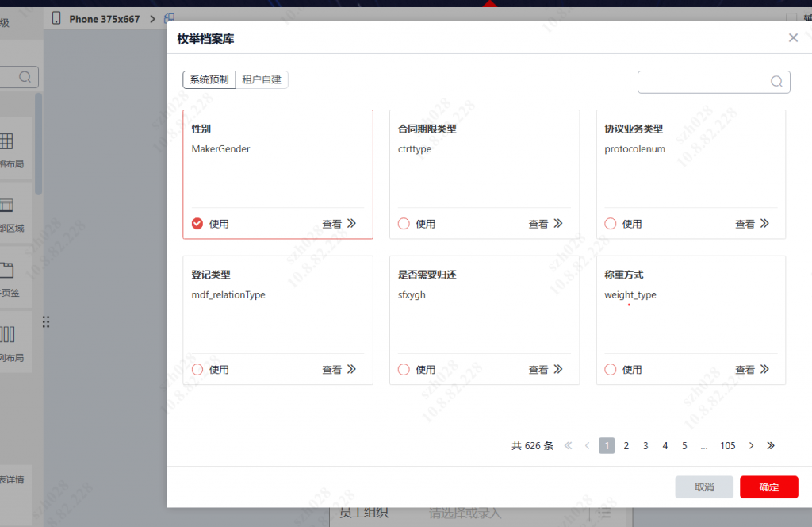Expand 查看 details for 是否需要归还
The image size is (812, 527).
tap(546, 370)
